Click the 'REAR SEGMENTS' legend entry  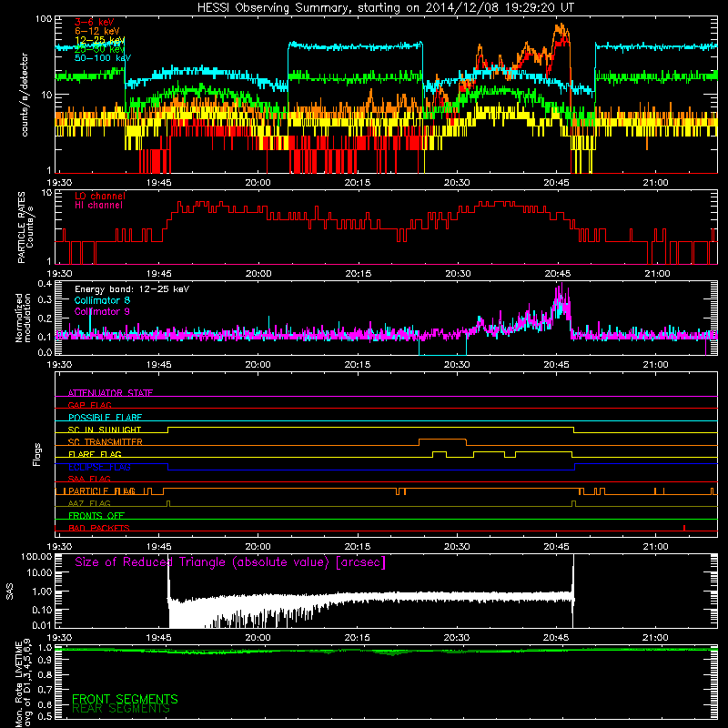pyautogui.click(x=121, y=709)
